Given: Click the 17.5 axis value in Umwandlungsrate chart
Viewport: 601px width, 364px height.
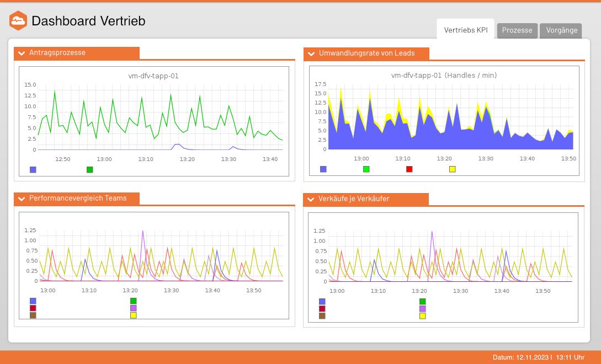Looking at the screenshot, I should (x=321, y=84).
